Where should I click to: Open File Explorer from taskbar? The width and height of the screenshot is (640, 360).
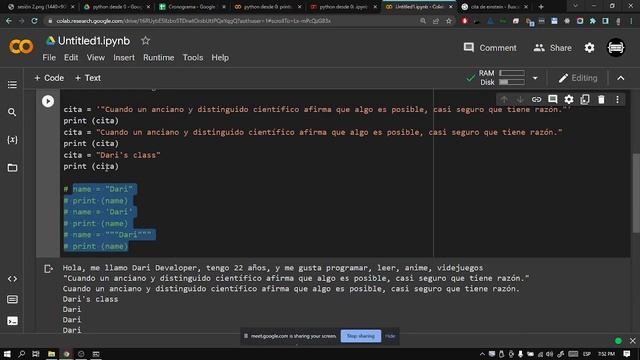click(51, 354)
